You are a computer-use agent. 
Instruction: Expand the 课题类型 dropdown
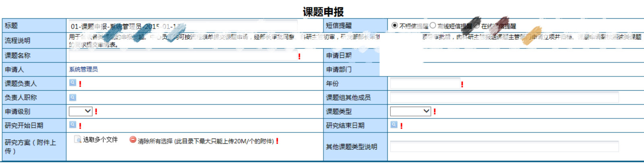411,111
